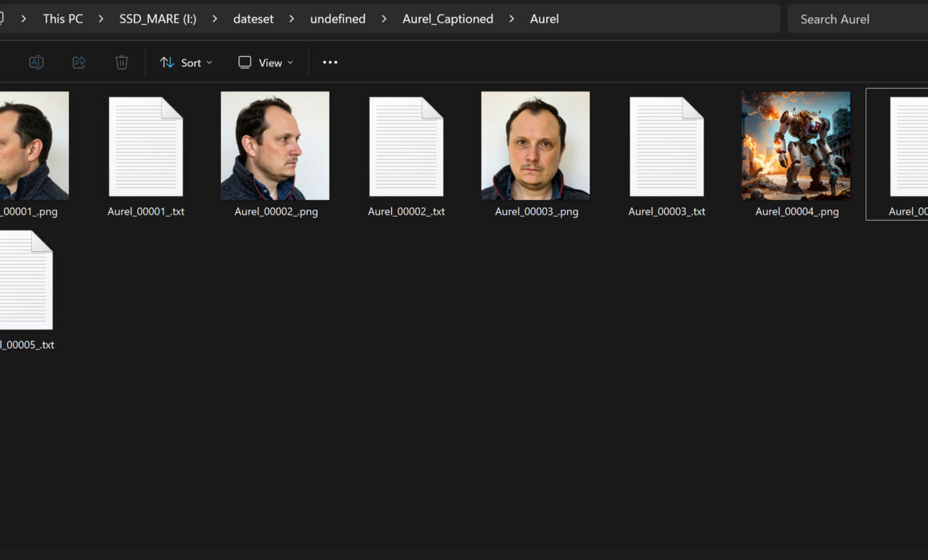Select the Aurel_00003_.txt document icon
The width and height of the screenshot is (928, 560).
coord(666,146)
